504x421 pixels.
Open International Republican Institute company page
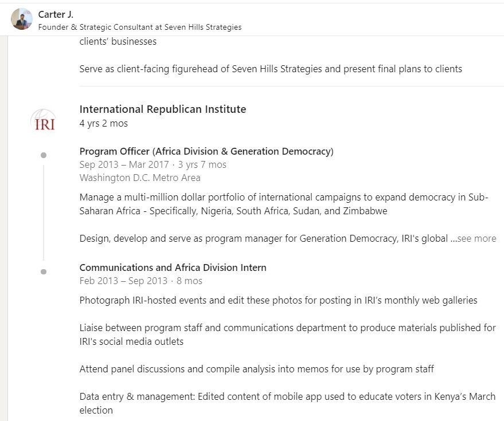coord(163,109)
